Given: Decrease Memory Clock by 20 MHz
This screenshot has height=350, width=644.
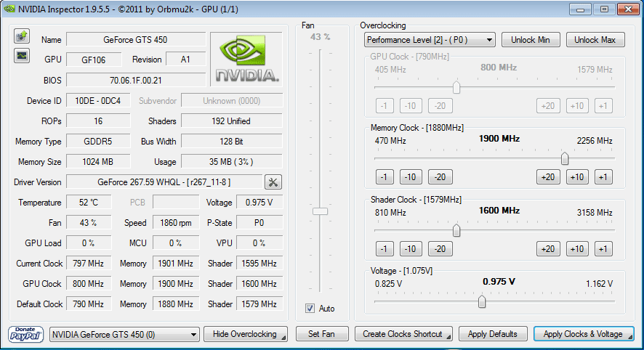Looking at the screenshot, I should pyautogui.click(x=440, y=177).
